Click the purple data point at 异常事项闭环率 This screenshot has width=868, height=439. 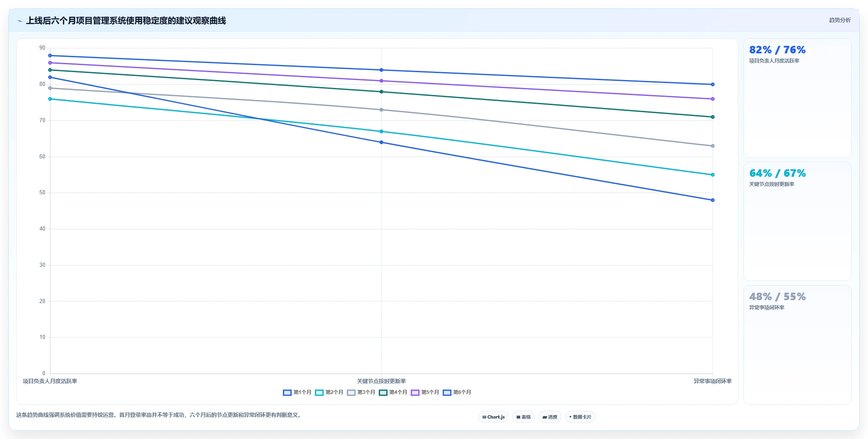713,99
